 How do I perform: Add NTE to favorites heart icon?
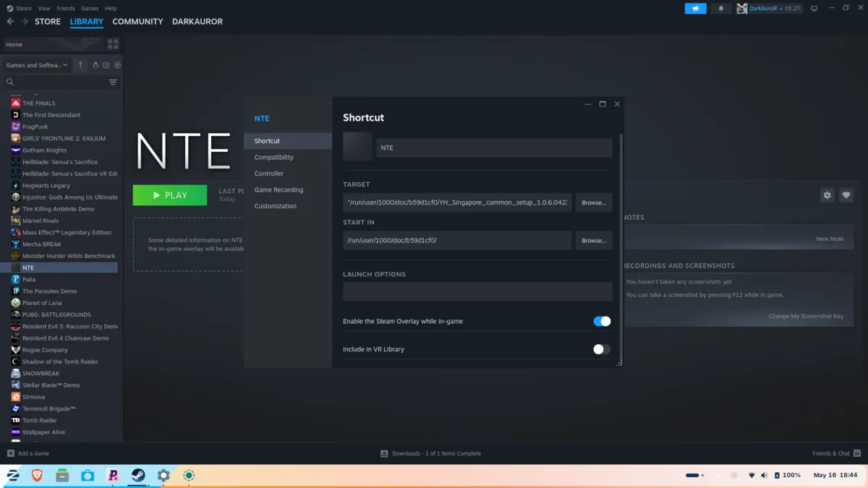[846, 195]
